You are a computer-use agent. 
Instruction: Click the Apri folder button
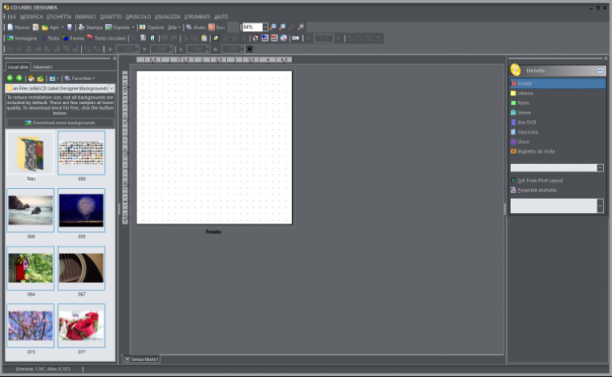(50, 27)
